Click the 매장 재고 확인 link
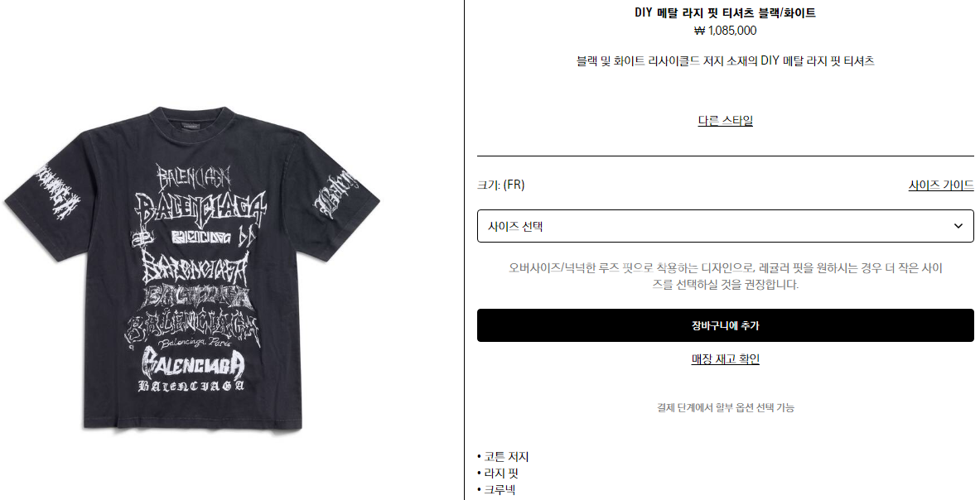 [x=725, y=359]
